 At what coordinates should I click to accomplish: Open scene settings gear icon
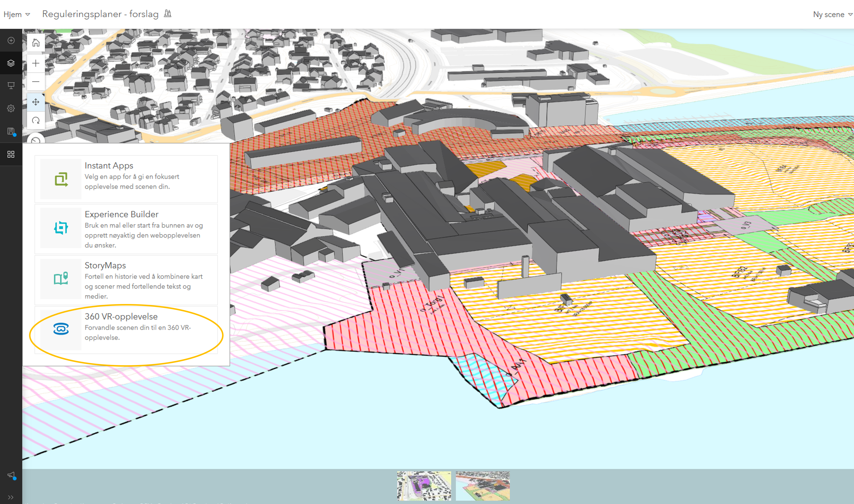coord(11,108)
